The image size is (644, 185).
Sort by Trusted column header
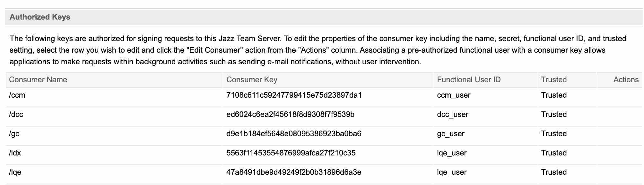[554, 80]
